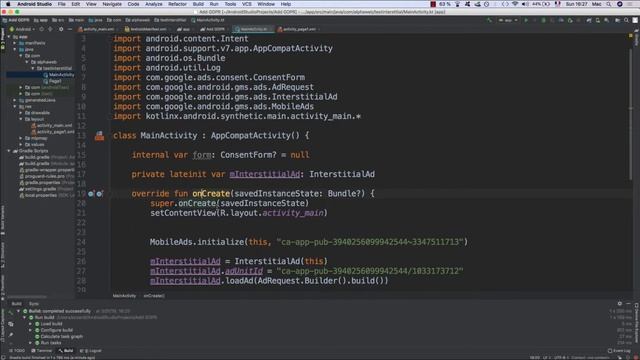Image resolution: width=640 pixels, height=360 pixels.
Task: Click 'Calculate task graph' build step
Action: (61, 337)
